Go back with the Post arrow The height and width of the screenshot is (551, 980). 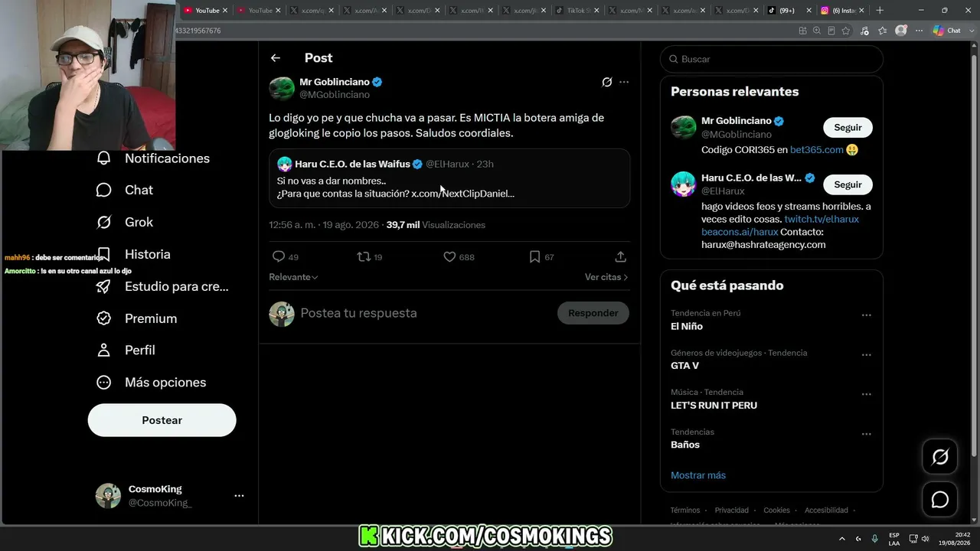click(x=276, y=58)
